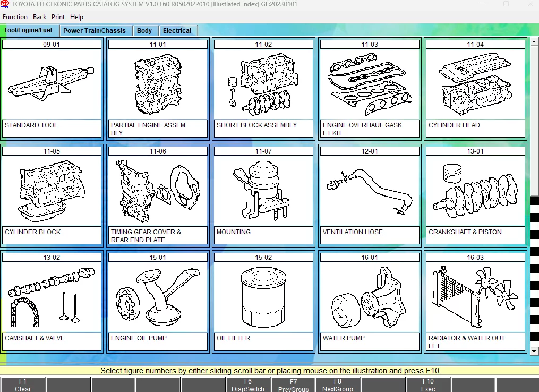539x392 pixels.
Task: Open the Function menu
Action: [x=15, y=17]
